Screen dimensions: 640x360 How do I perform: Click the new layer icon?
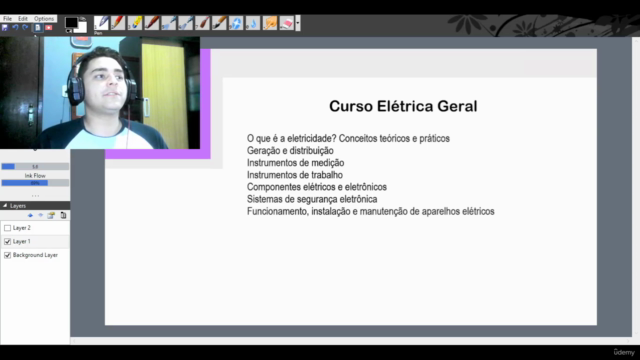pos(51,216)
